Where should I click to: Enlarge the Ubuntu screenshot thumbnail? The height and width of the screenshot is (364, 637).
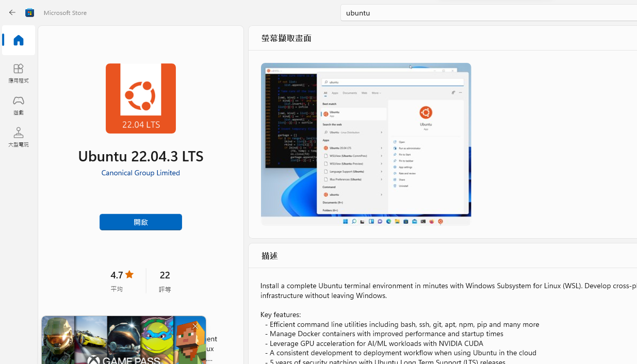pos(366,144)
